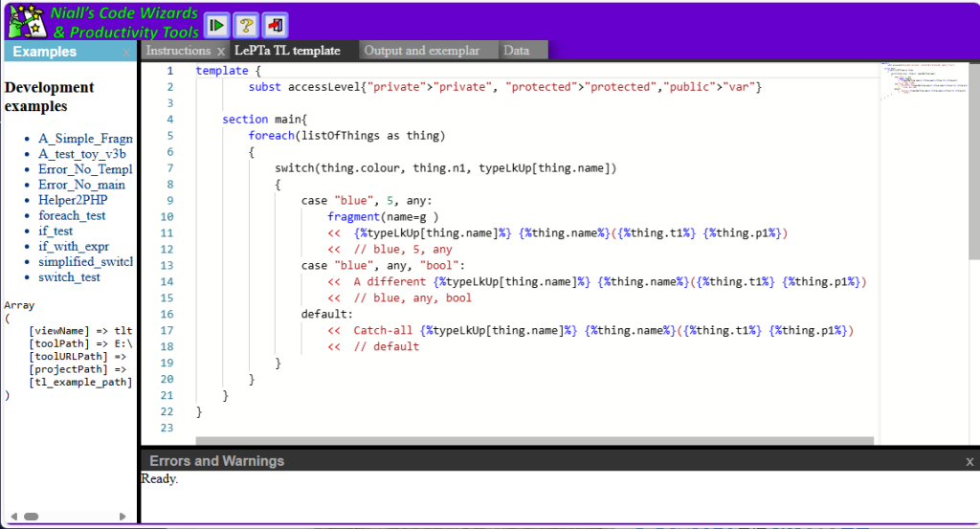The height and width of the screenshot is (529, 980).
Task: Open the Error_No_Templ example link
Action: [85, 169]
